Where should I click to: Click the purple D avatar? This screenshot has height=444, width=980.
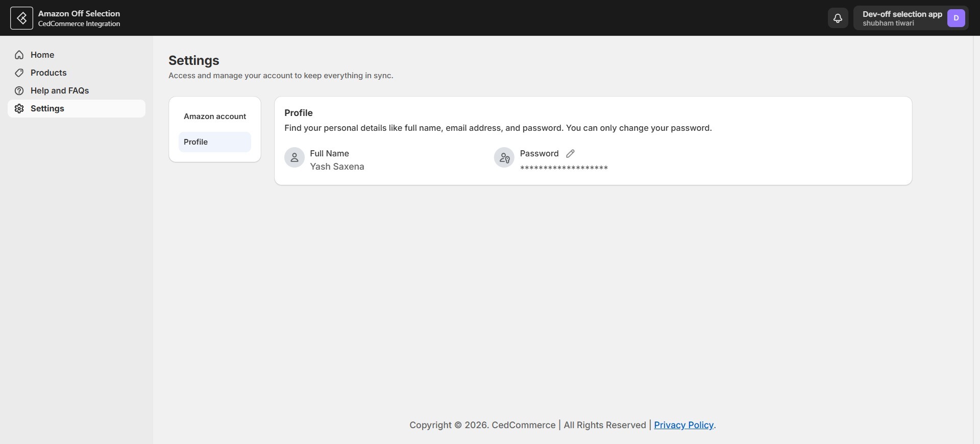956,18
